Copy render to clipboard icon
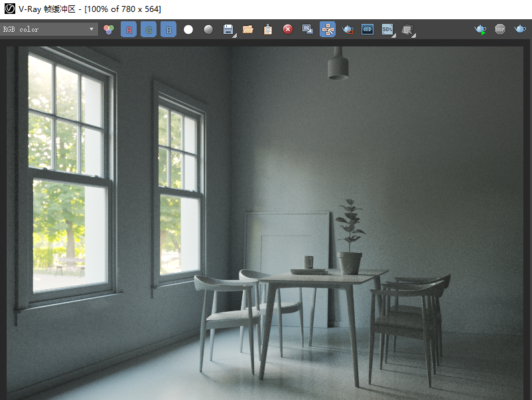The image size is (532, 400). [x=268, y=29]
